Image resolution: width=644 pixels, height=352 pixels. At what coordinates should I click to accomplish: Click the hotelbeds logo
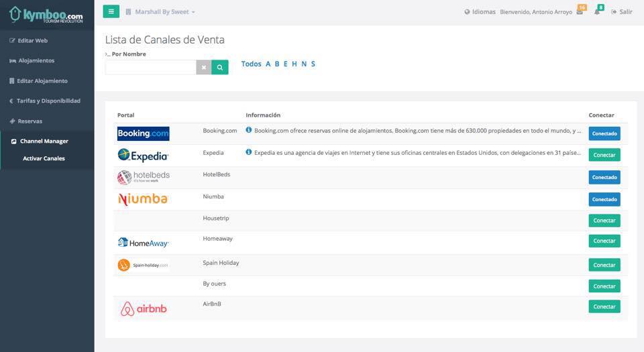[144, 177]
